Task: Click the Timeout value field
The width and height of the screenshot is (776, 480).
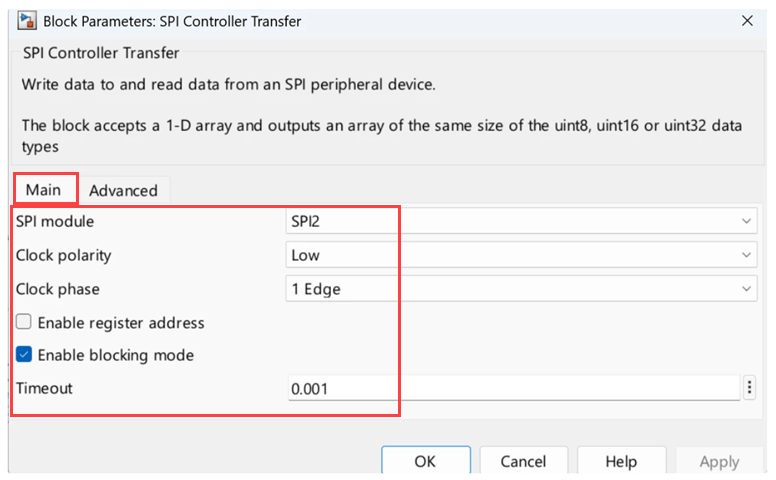Action: (510, 388)
